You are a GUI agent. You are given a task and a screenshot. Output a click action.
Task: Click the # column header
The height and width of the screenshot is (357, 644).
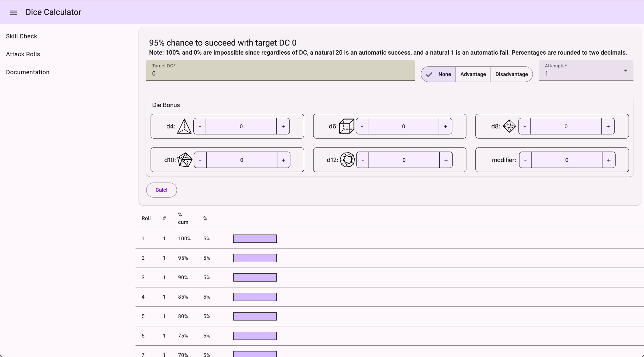pyautogui.click(x=164, y=218)
